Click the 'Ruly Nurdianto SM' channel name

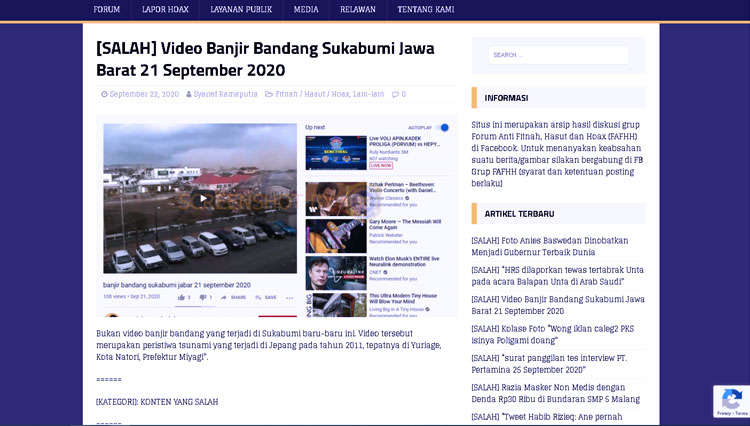click(x=388, y=152)
